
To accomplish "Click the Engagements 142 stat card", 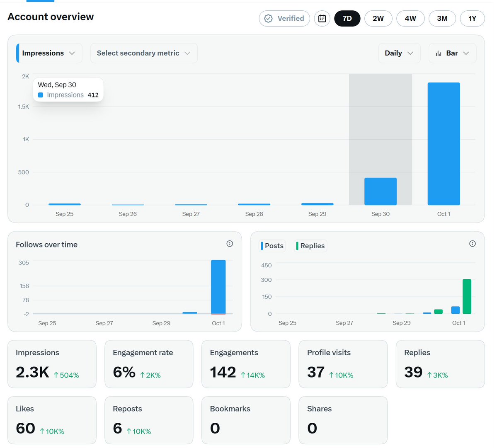I will pyautogui.click(x=246, y=364).
